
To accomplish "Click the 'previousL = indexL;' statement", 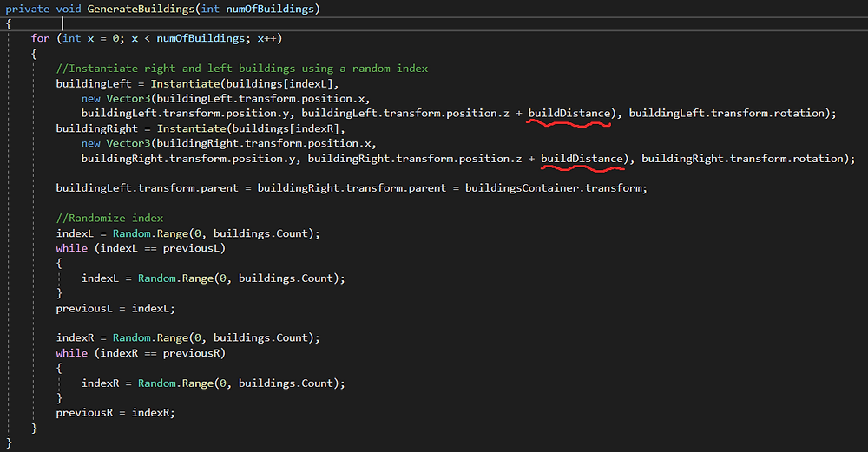I will 115,308.
